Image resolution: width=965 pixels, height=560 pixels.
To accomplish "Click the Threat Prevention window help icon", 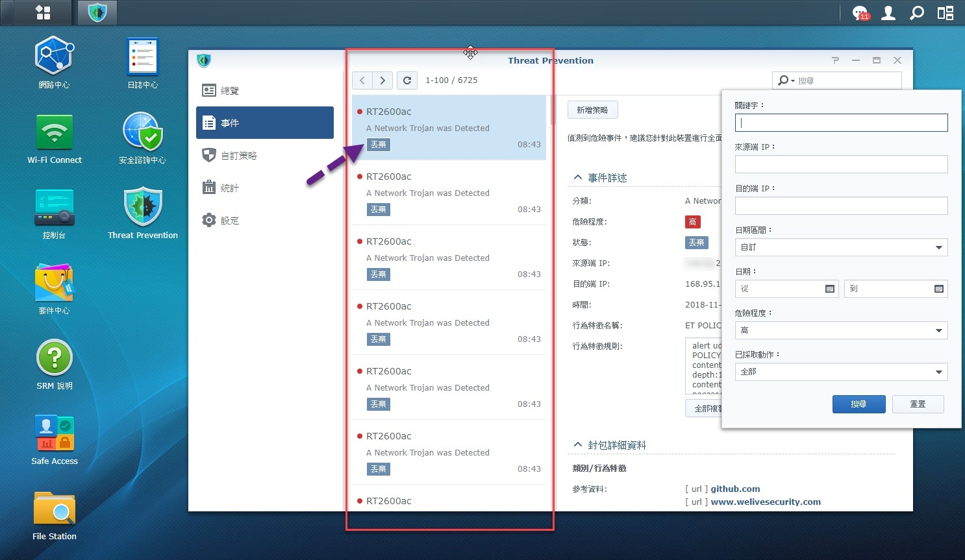I will tap(835, 60).
